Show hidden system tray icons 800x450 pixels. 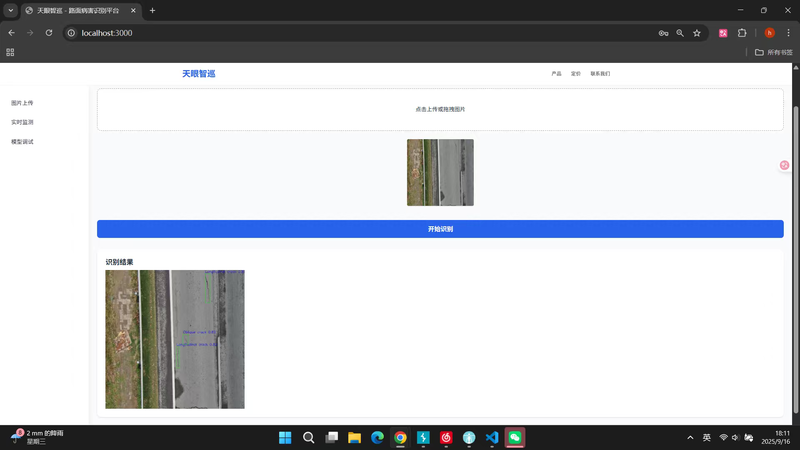point(690,438)
